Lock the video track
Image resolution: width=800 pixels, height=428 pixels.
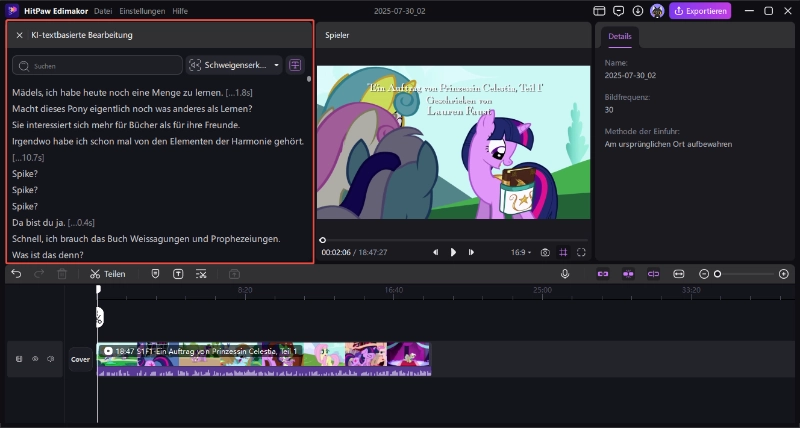point(19,359)
